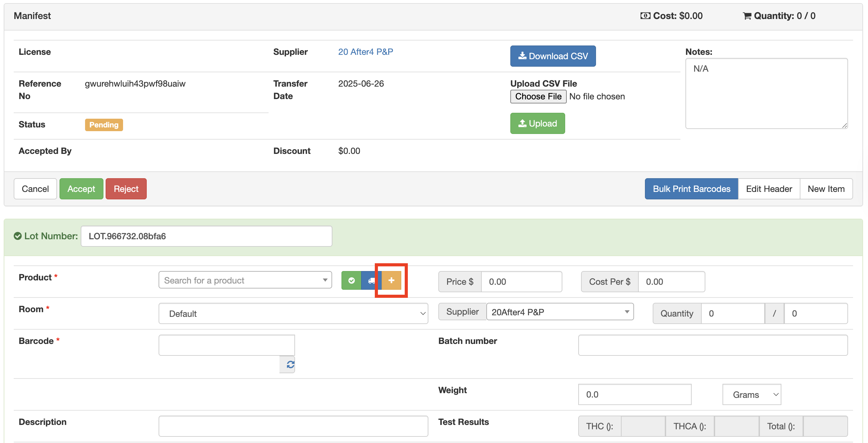Screen dimensions: 868x443
Task: Click the first Quantity input field
Action: [732, 313]
